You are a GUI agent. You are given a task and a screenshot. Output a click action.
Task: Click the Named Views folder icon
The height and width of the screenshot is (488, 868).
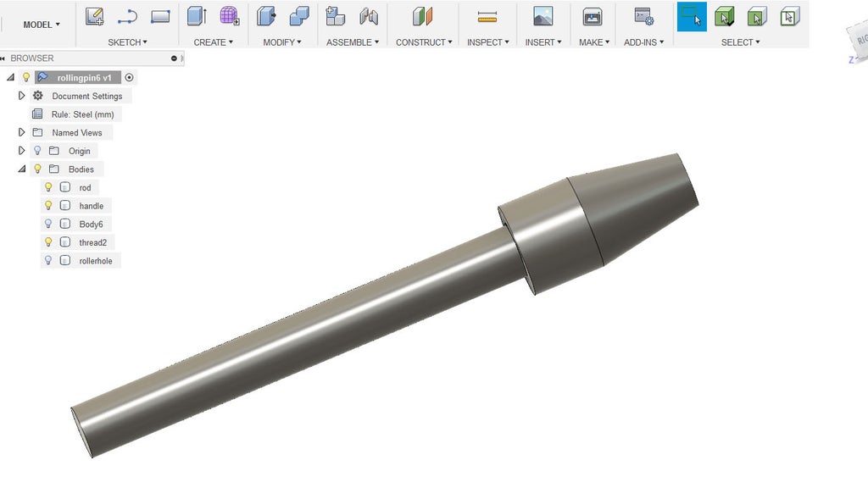[37, 132]
